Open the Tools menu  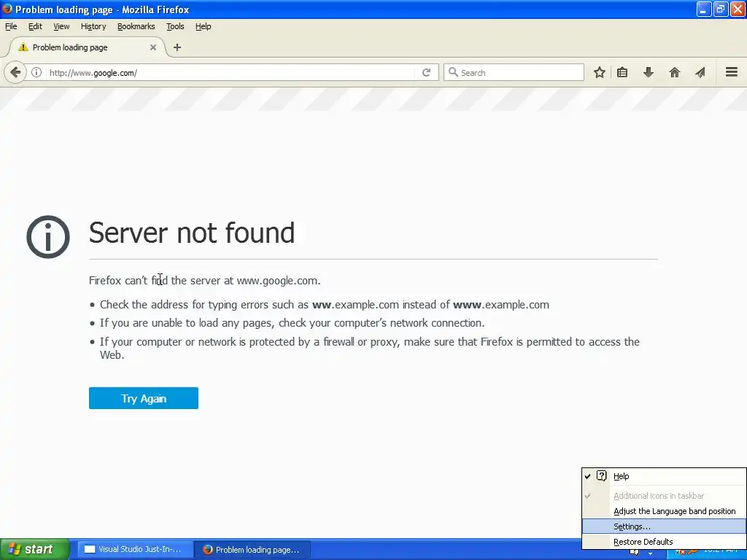coord(175,26)
